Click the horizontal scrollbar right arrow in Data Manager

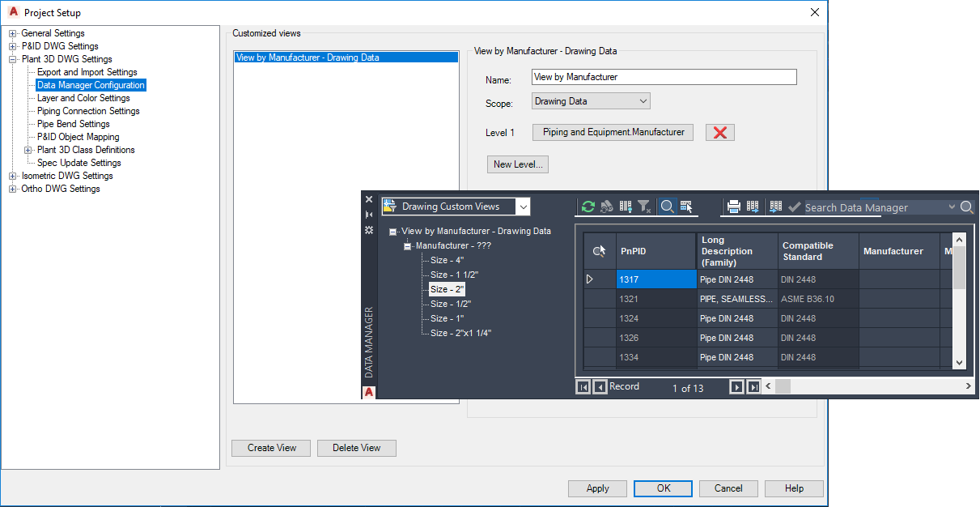tap(969, 386)
